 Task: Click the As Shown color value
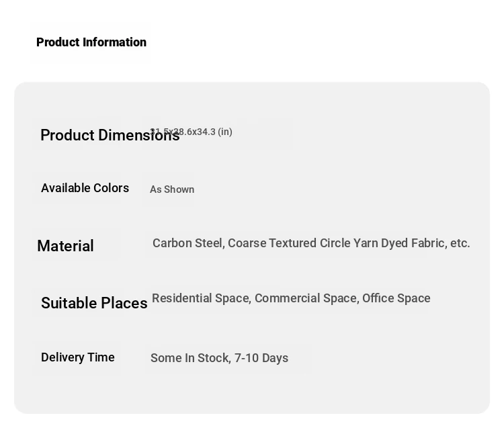172,189
